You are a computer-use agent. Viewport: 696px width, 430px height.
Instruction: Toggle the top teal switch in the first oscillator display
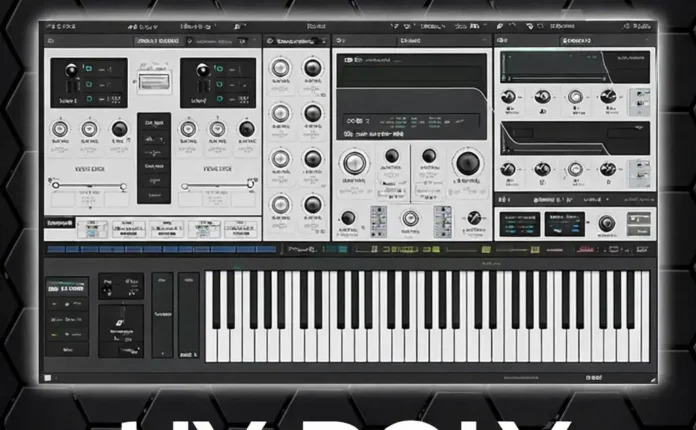[x=88, y=69]
